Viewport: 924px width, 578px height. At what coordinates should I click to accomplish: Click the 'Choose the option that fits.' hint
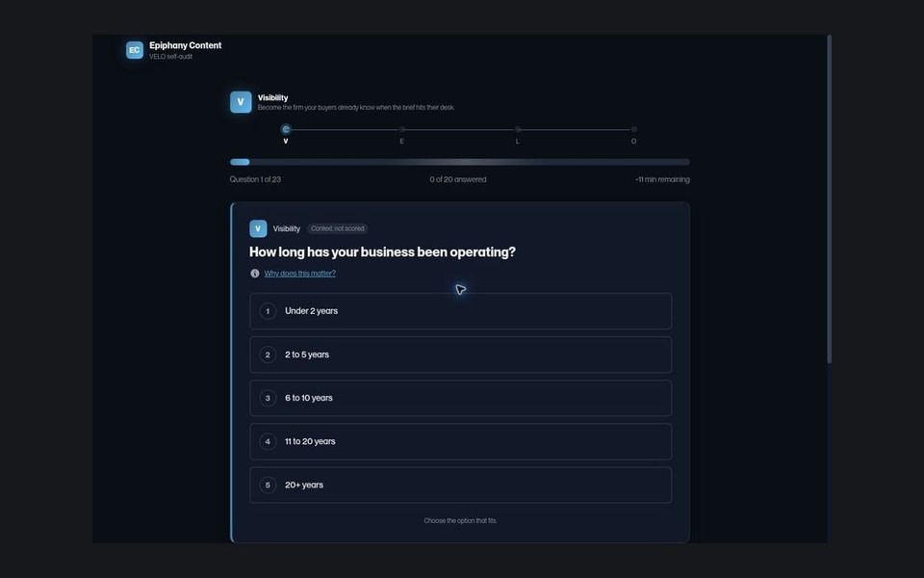(460, 521)
